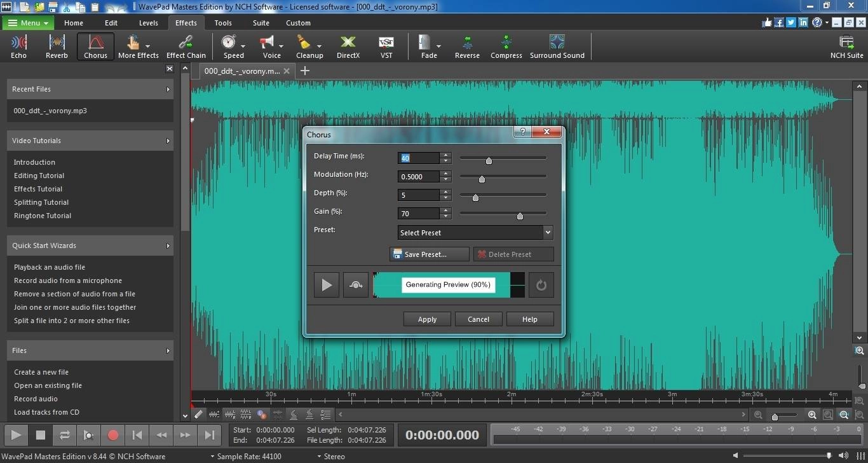Screen dimensions: 868x463
Task: Expand Video Tutorials panel arrow
Action: pyautogui.click(x=168, y=141)
